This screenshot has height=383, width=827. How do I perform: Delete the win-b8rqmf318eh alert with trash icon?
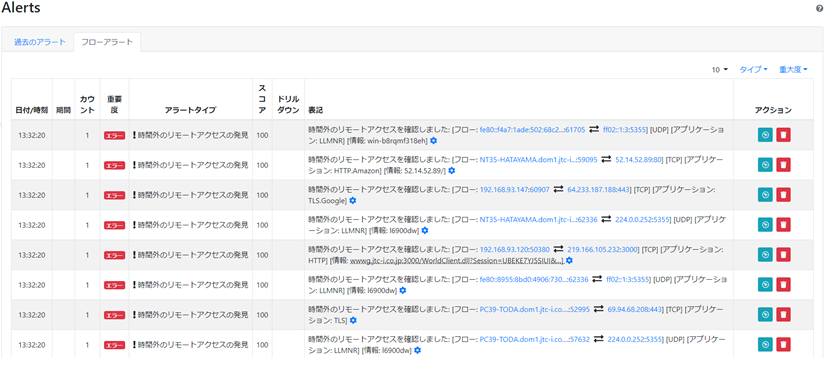pyautogui.click(x=783, y=135)
